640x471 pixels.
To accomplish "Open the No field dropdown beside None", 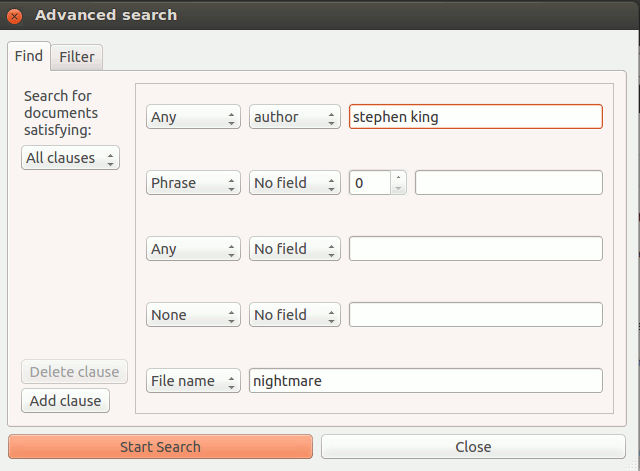I will 295,315.
